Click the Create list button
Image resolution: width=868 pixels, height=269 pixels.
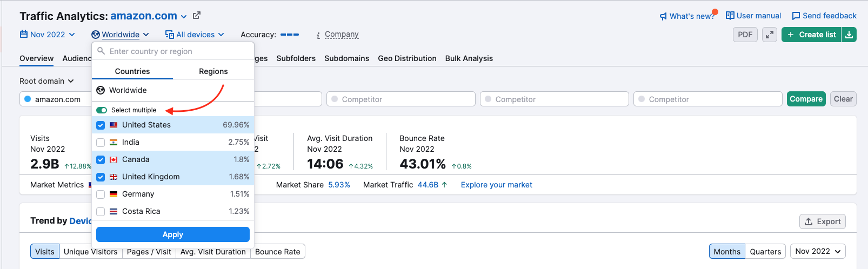point(811,35)
